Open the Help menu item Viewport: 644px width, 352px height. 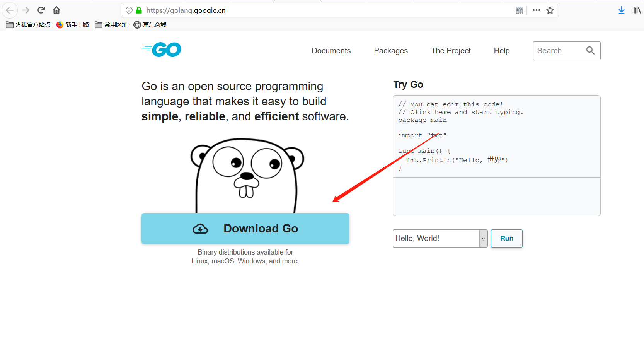point(502,51)
